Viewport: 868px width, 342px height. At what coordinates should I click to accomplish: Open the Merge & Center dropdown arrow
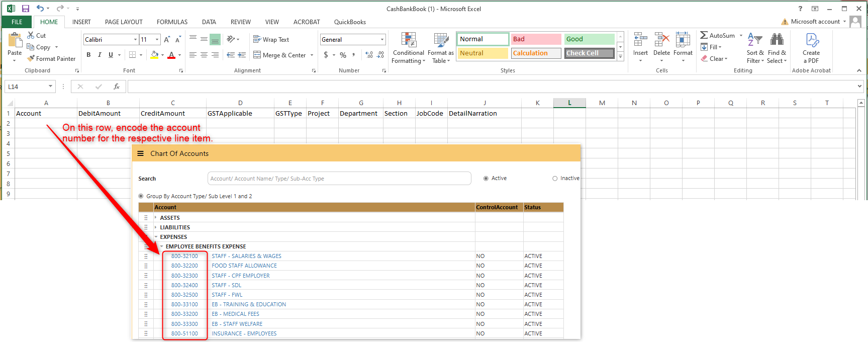[x=312, y=55]
